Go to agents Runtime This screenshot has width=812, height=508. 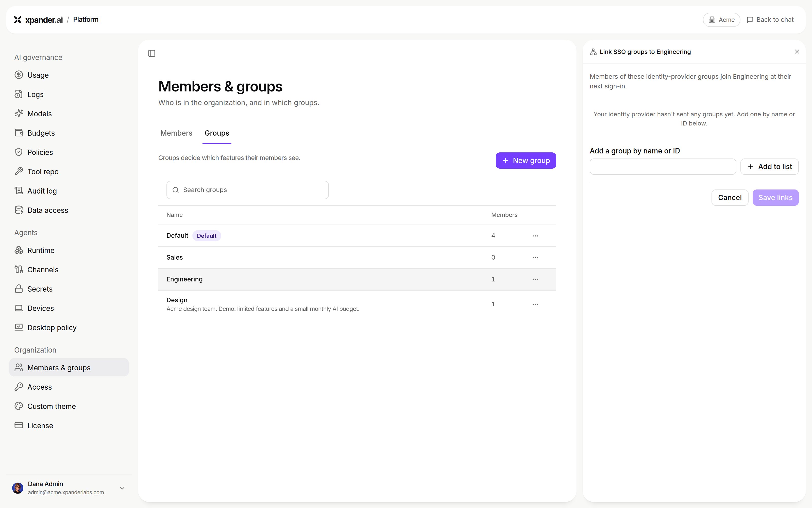pyautogui.click(x=69, y=250)
